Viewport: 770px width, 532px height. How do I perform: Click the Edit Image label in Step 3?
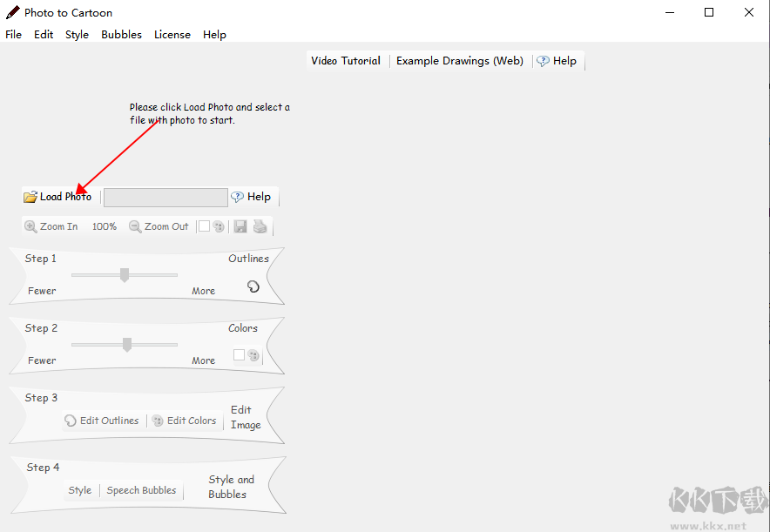[x=246, y=417]
